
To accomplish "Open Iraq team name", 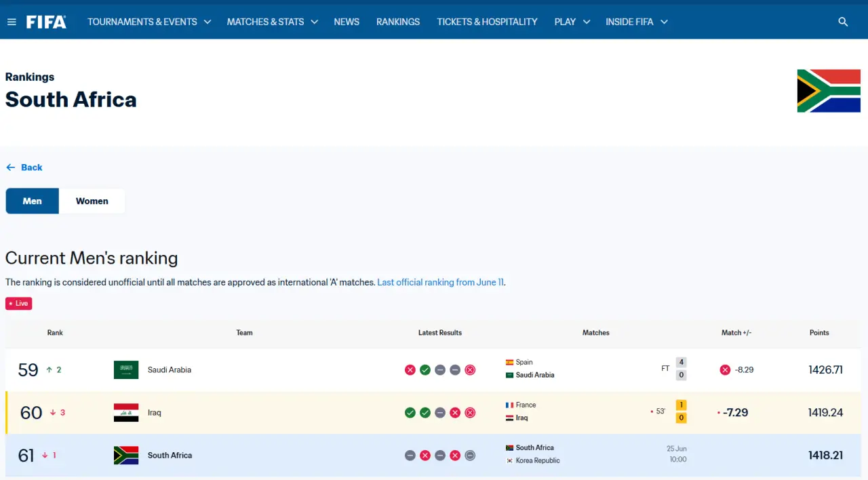I will click(155, 412).
